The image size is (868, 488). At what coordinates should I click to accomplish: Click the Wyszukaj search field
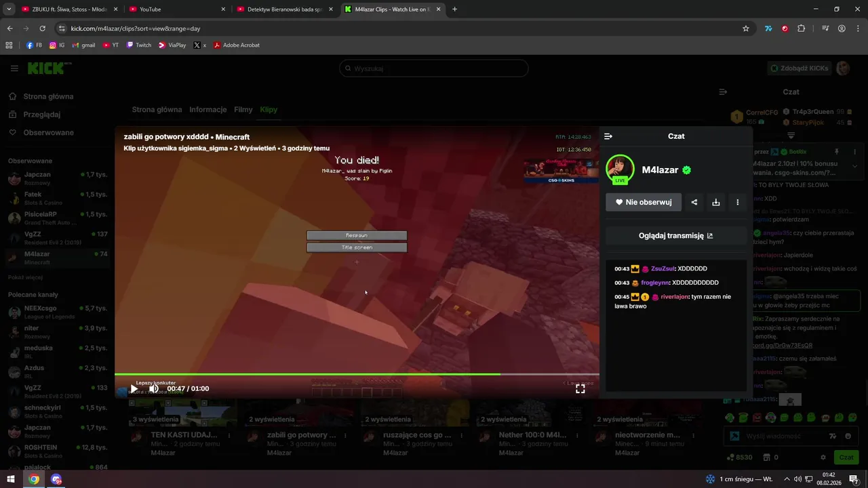click(434, 68)
